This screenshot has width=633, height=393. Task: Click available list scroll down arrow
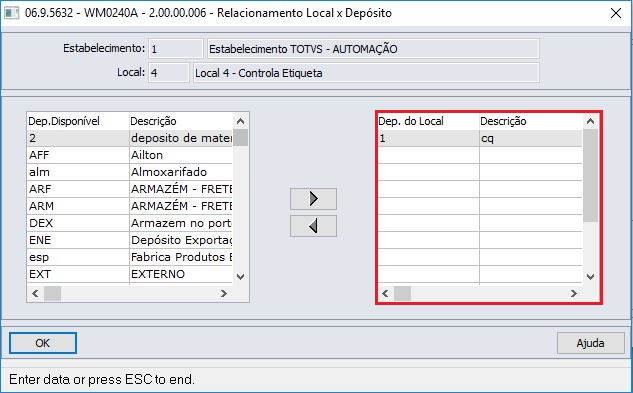tap(241, 277)
